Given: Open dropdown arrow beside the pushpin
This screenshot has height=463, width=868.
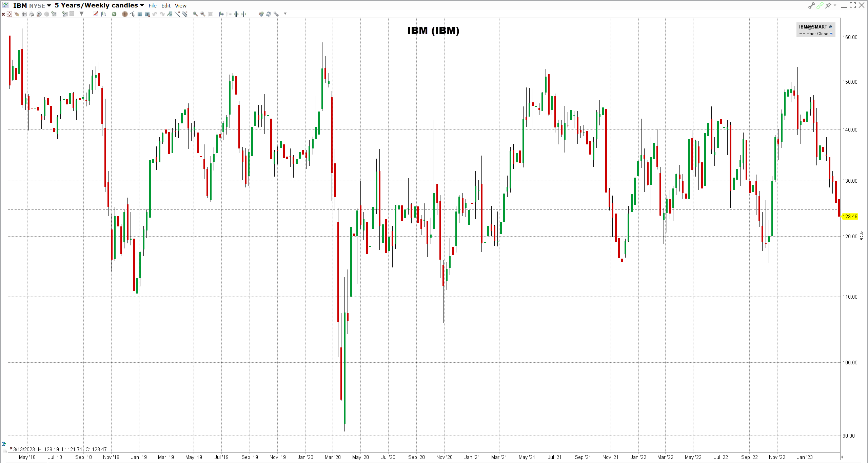Looking at the screenshot, I should coord(835,5).
